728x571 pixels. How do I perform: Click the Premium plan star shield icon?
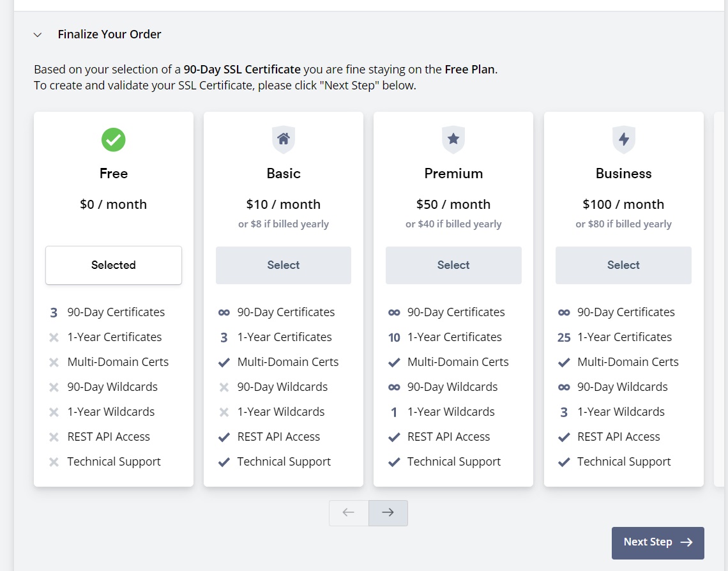click(453, 139)
